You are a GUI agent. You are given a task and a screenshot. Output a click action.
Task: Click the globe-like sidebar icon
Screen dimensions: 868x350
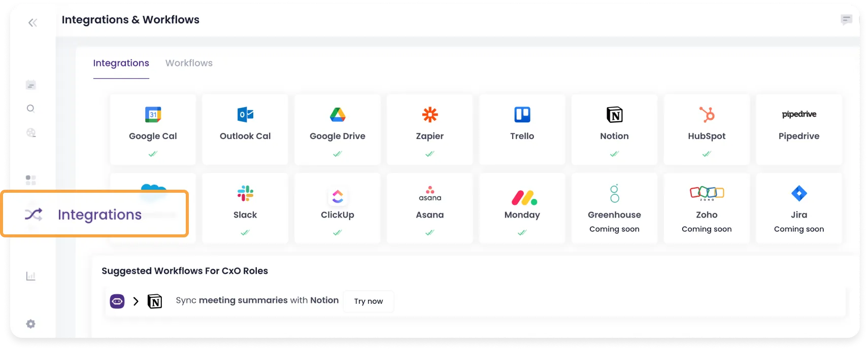tap(31, 132)
